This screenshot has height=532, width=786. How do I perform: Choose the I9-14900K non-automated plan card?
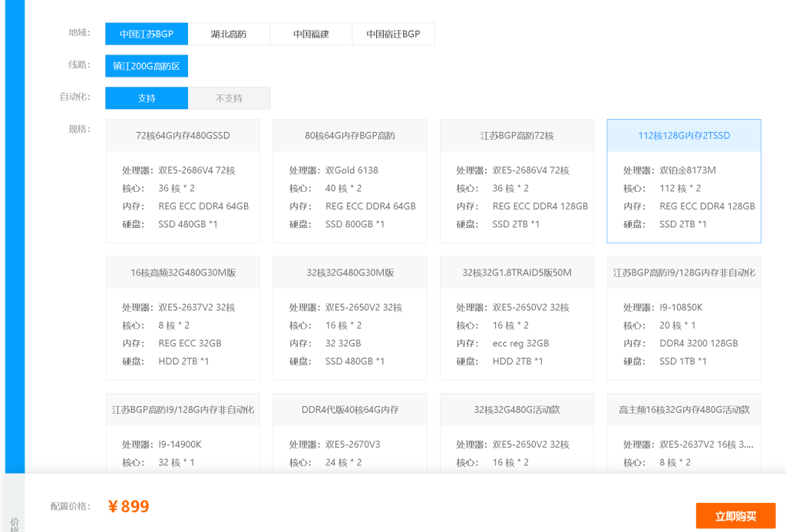point(183,434)
